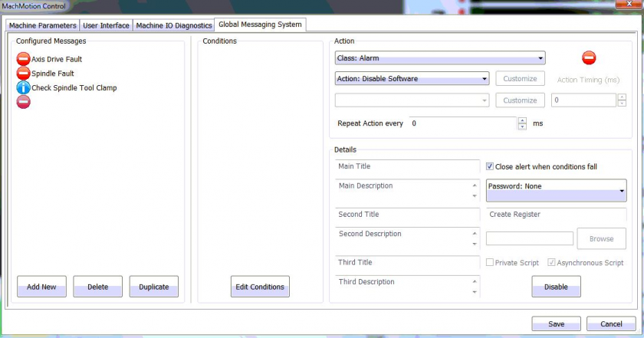
Task: Click Second Description down scroll arrow
Action: [x=475, y=244]
